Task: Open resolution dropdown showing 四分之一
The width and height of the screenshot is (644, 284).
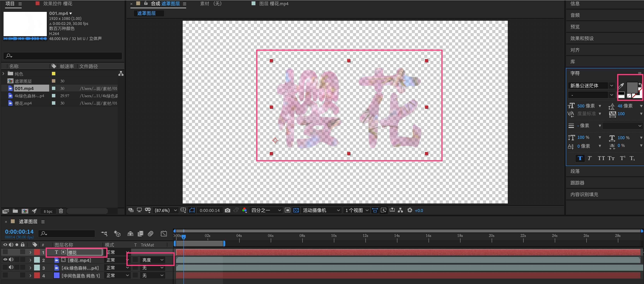Action: coord(266,210)
